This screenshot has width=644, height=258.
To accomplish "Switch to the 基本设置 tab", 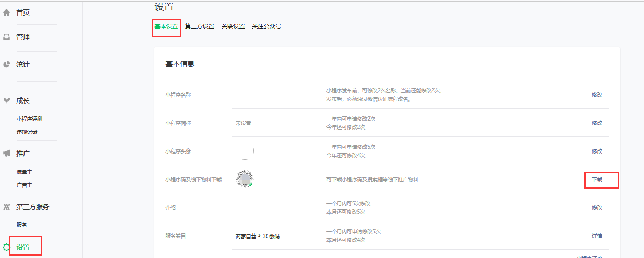I will coord(166,26).
